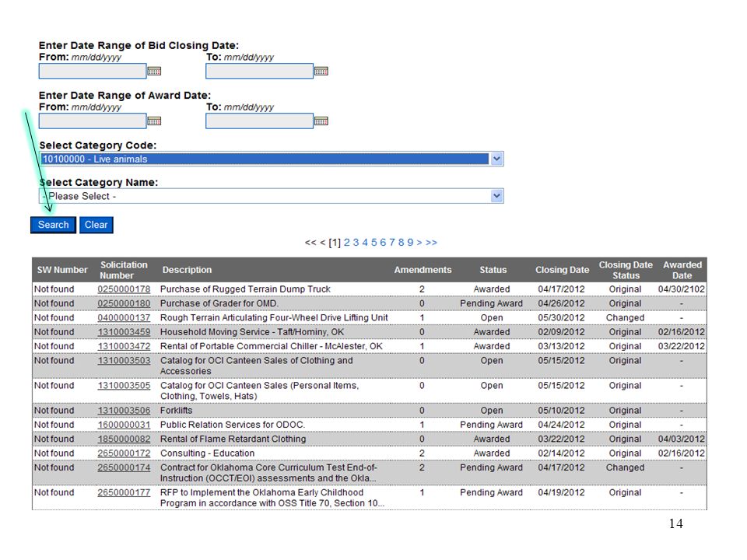Select closing date 05/30/2012 cell
Image resolution: width=747 pixels, height=560 pixels.
pos(561,317)
